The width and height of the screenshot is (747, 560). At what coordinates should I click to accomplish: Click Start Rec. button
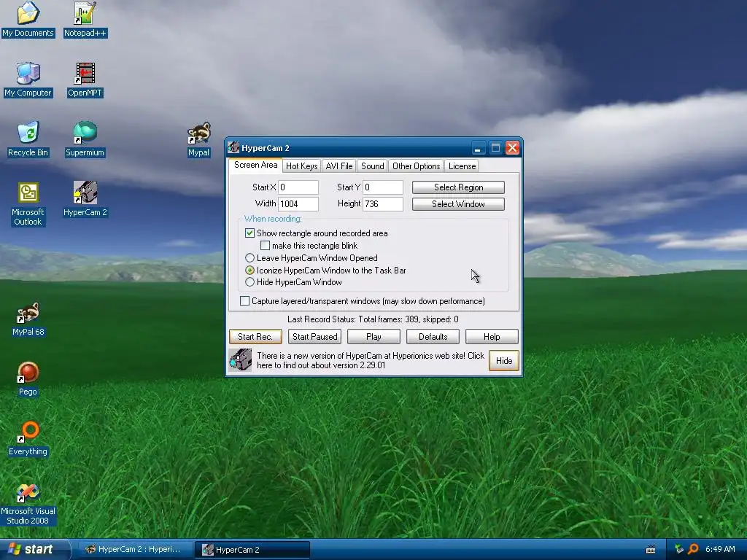pos(255,337)
